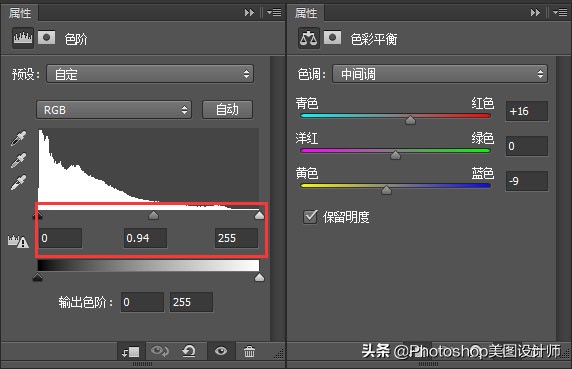This screenshot has width=572, height=369.
Task: Click the view previous state icon in Levels panel
Action: [160, 351]
